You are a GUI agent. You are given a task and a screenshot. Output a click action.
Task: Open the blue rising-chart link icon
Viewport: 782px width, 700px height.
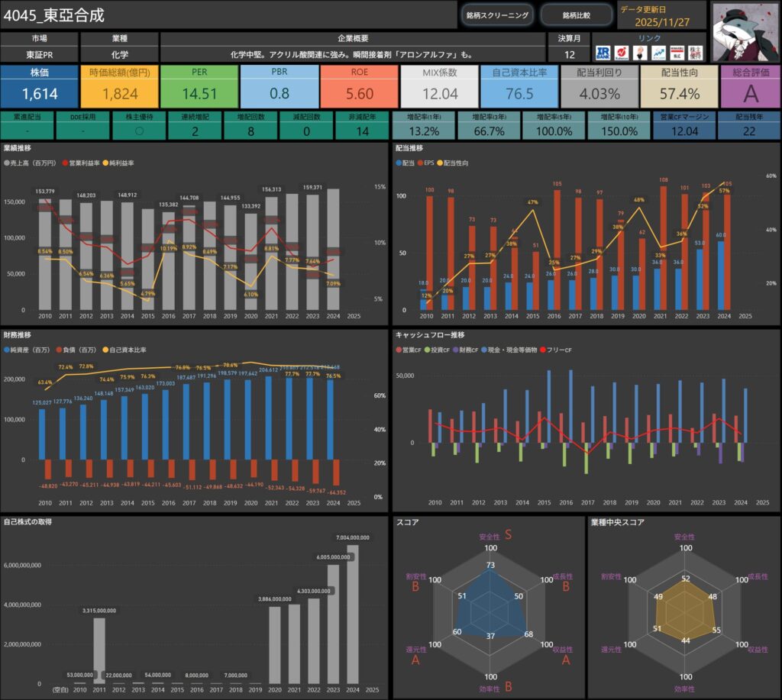658,53
